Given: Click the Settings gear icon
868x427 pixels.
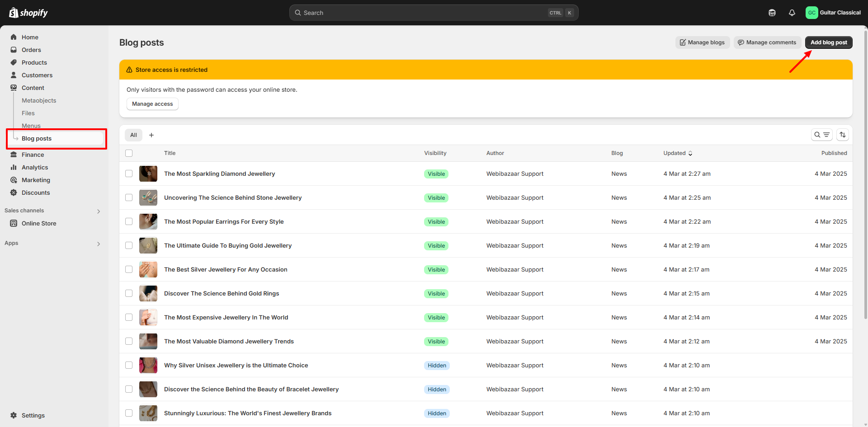Looking at the screenshot, I should [x=14, y=415].
